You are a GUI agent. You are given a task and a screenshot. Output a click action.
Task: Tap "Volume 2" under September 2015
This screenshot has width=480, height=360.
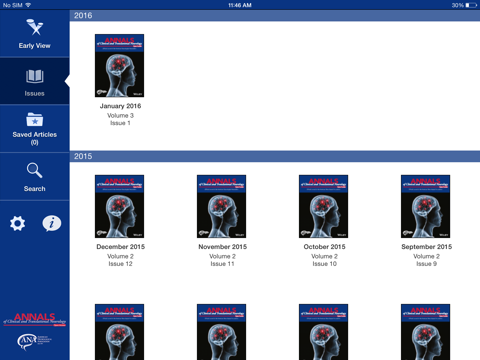[x=427, y=256]
